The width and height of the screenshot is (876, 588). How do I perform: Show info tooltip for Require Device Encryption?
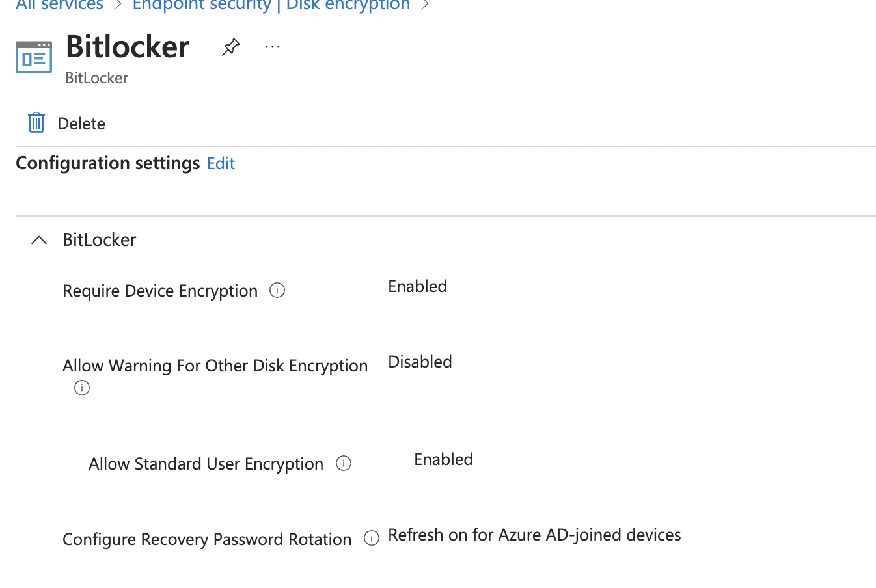[x=277, y=291]
